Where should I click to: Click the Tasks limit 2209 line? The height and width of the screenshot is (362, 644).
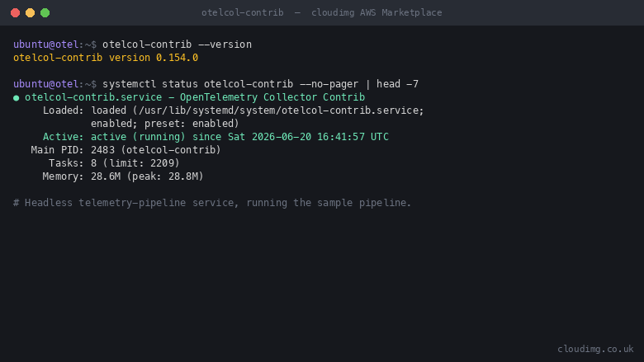tap(114, 163)
